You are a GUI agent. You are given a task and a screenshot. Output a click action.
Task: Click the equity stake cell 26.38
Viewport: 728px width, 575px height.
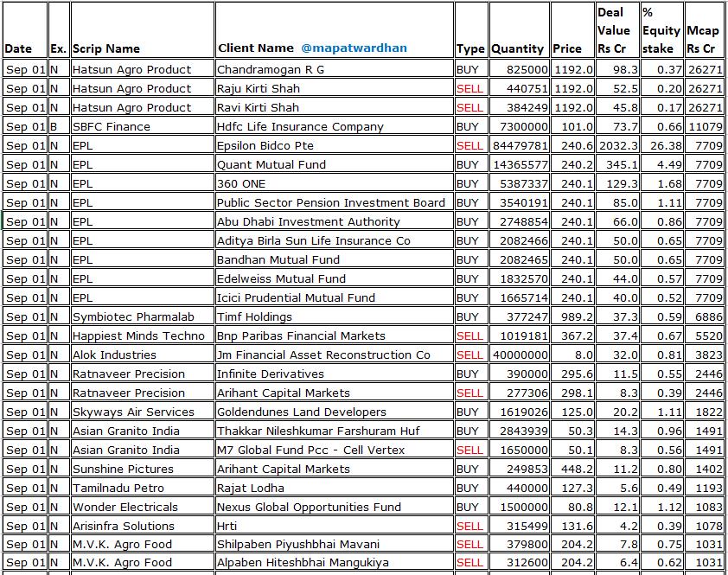pos(661,145)
